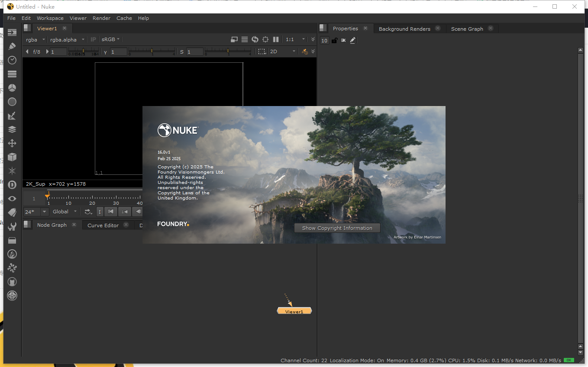The image size is (588, 367).
Task: Open the Draw nodes brush icon
Action: click(12, 46)
